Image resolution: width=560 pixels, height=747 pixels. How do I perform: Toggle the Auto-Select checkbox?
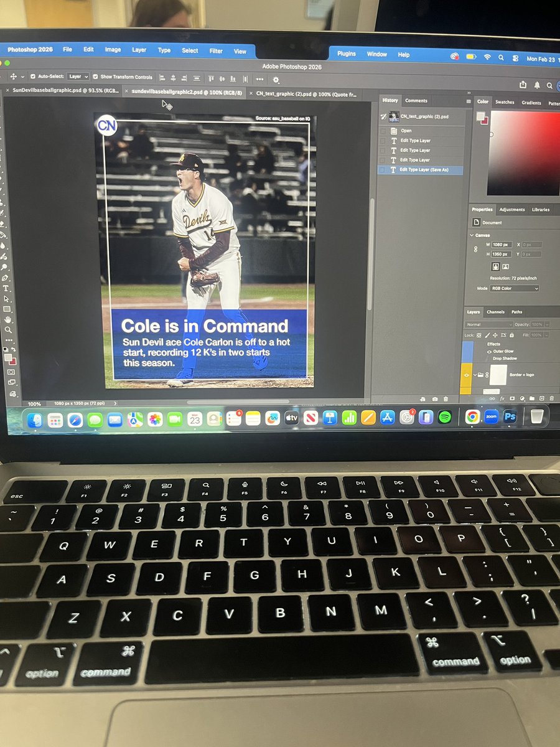pos(33,77)
